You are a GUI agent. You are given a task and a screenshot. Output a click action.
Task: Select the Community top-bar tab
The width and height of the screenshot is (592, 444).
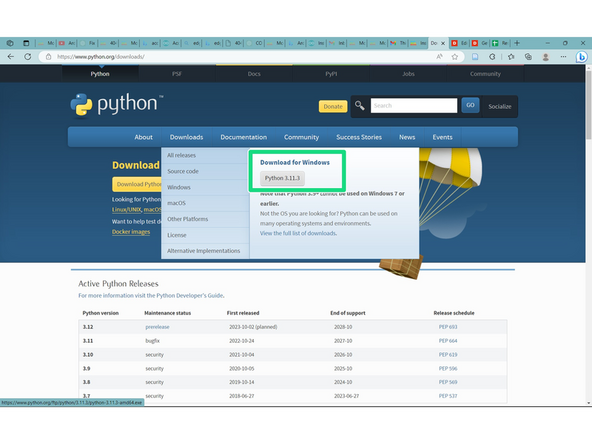[x=485, y=74]
